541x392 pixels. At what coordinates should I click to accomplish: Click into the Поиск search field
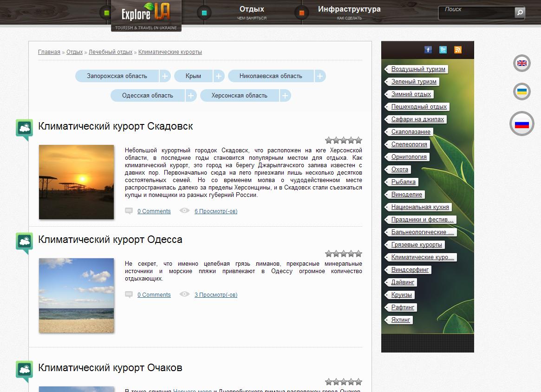click(x=477, y=13)
